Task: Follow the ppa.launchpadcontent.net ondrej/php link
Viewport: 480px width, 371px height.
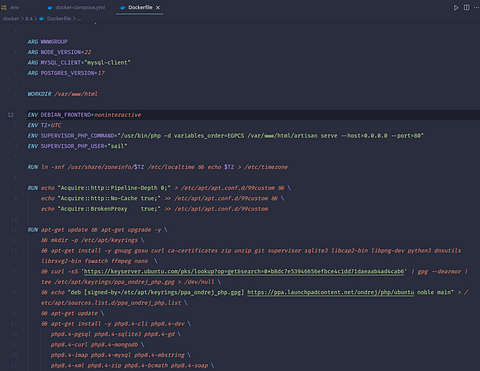Action: click(x=331, y=292)
